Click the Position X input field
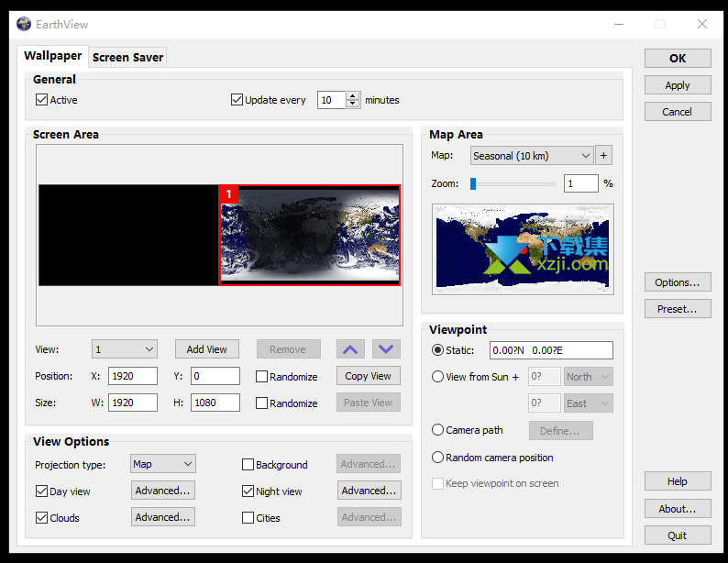728x563 pixels. coord(133,376)
